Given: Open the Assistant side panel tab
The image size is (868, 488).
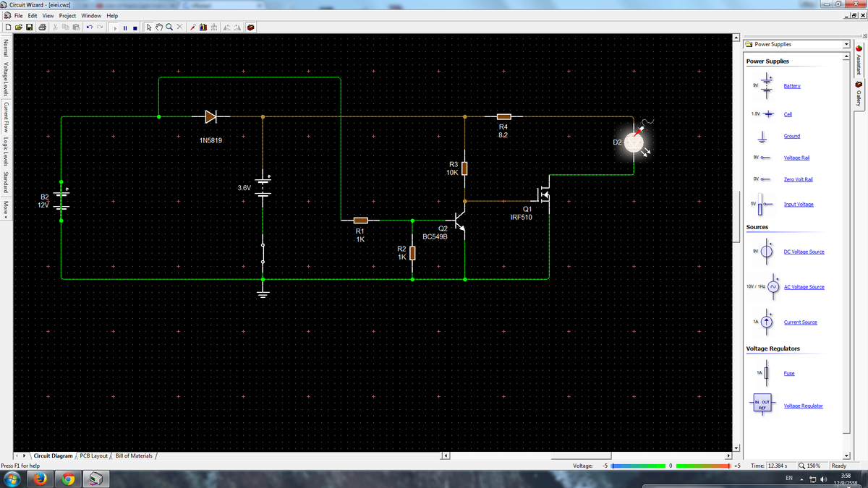Looking at the screenshot, I should pyautogui.click(x=859, y=59).
